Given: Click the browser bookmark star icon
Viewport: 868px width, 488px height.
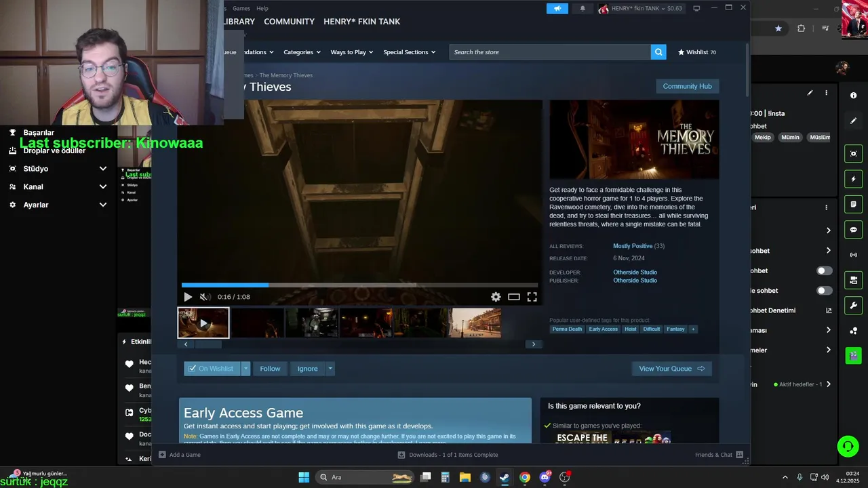Looking at the screenshot, I should pyautogui.click(x=778, y=28).
